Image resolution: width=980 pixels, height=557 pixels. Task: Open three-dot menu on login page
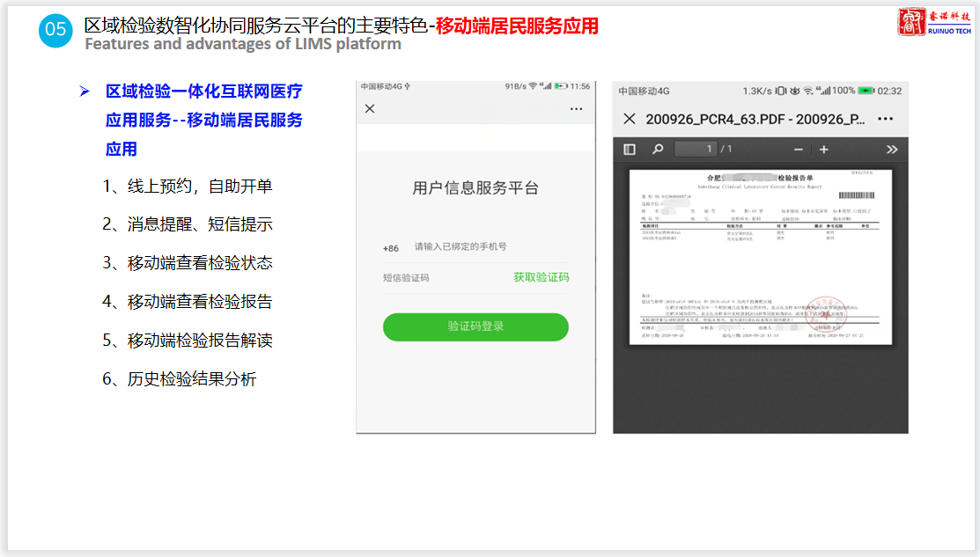[576, 108]
